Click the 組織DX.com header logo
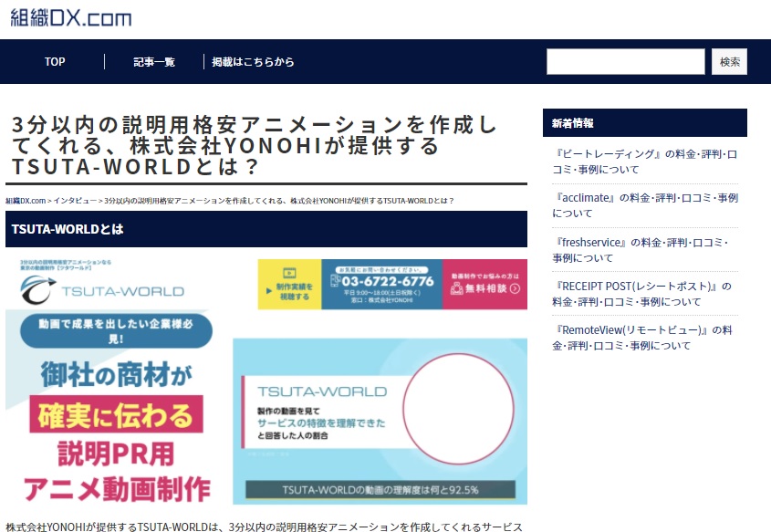The width and height of the screenshot is (771, 532). pyautogui.click(x=68, y=16)
